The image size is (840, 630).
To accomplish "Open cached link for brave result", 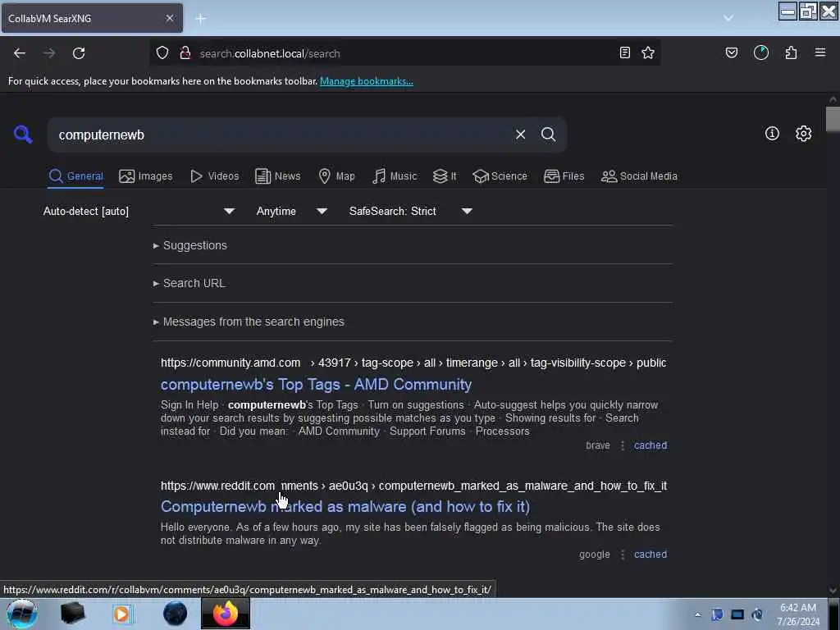I will (651, 445).
